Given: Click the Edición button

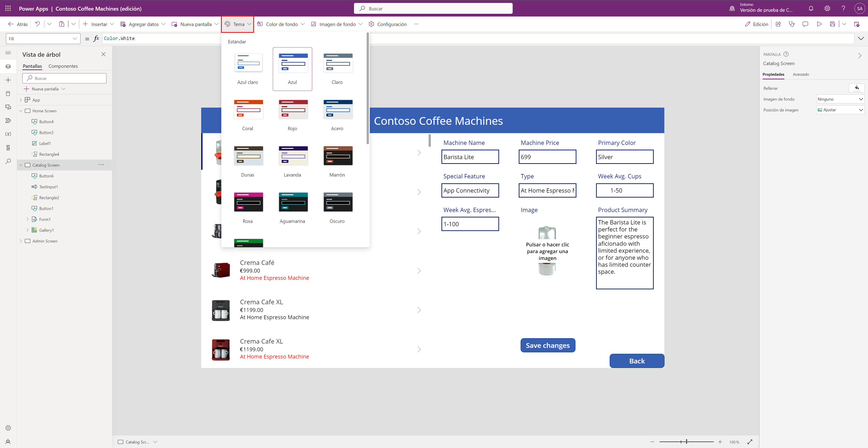Looking at the screenshot, I should 757,24.
